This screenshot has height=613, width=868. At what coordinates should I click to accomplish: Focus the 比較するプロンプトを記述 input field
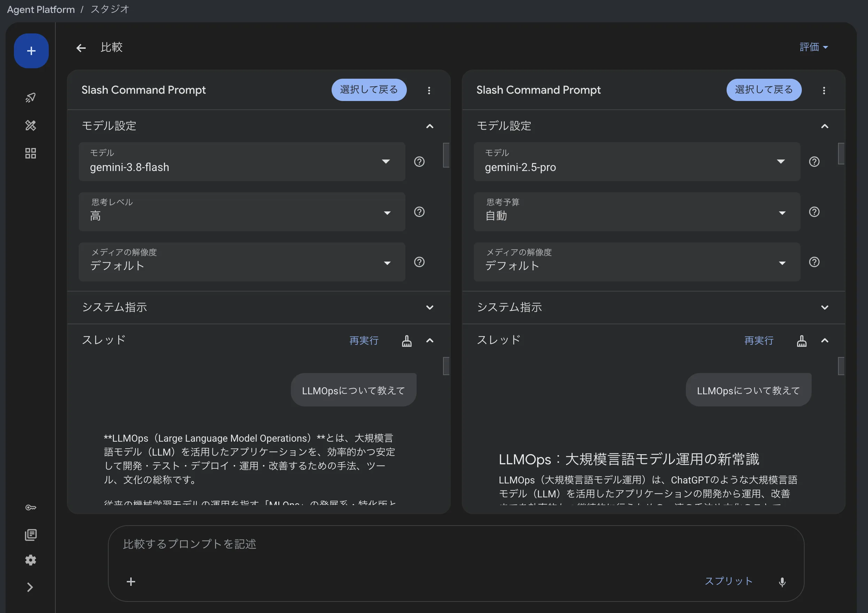456,544
